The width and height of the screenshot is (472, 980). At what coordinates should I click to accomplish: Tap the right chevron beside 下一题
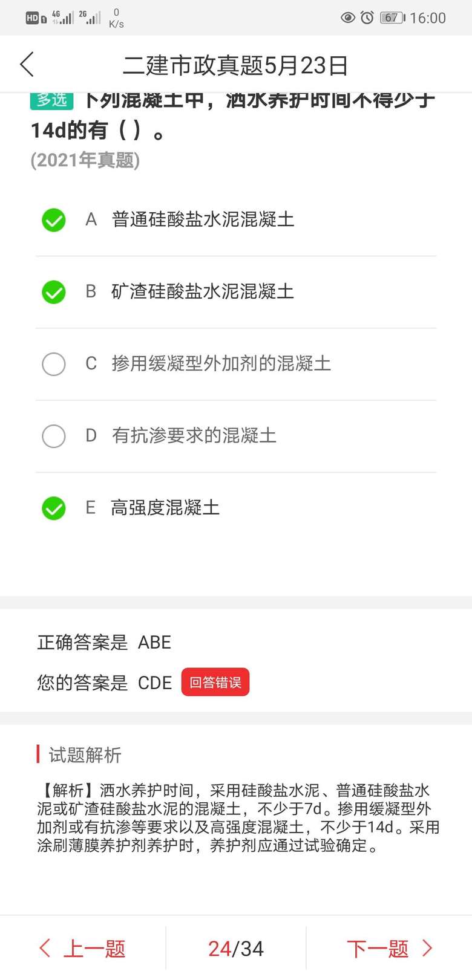[428, 947]
